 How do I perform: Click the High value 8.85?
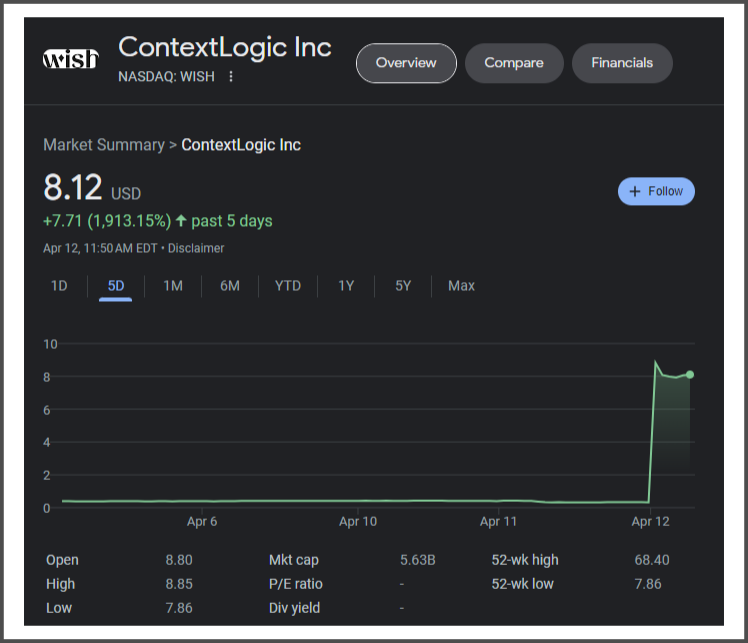179,584
